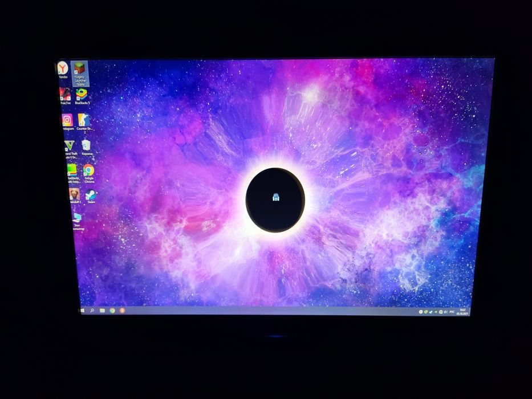Select the small icon inside the black circle
The height and width of the screenshot is (399, 532).
click(x=276, y=197)
